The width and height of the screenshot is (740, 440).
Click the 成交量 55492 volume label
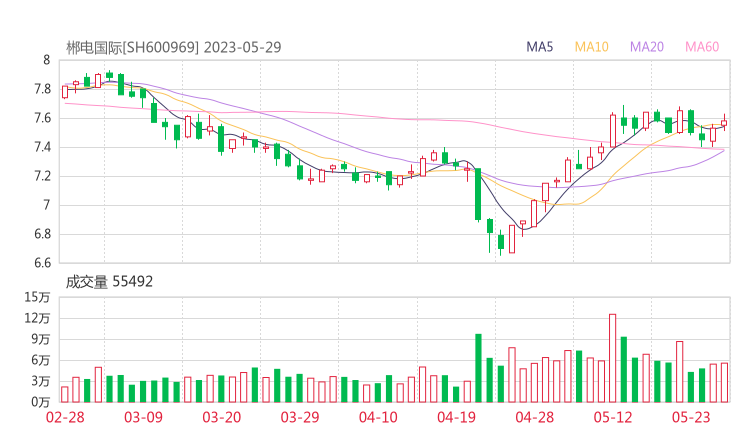pyautogui.click(x=109, y=282)
